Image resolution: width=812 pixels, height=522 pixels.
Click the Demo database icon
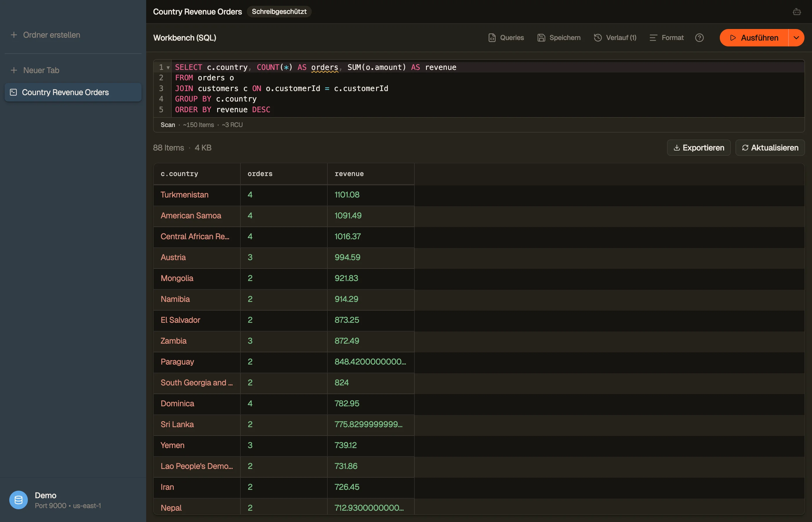tap(19, 500)
